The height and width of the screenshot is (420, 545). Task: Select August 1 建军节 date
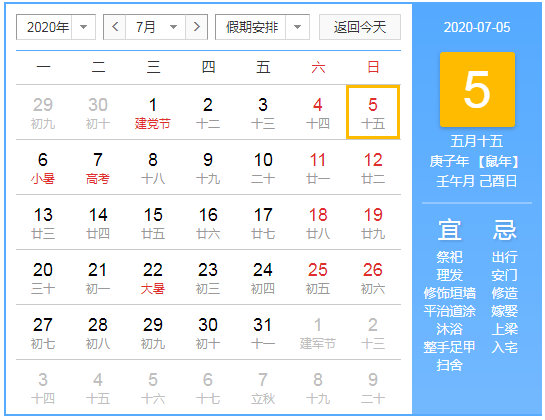[x=318, y=333]
